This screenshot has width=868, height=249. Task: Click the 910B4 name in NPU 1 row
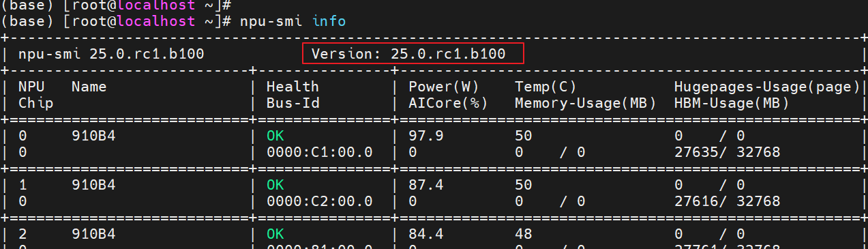click(93, 185)
